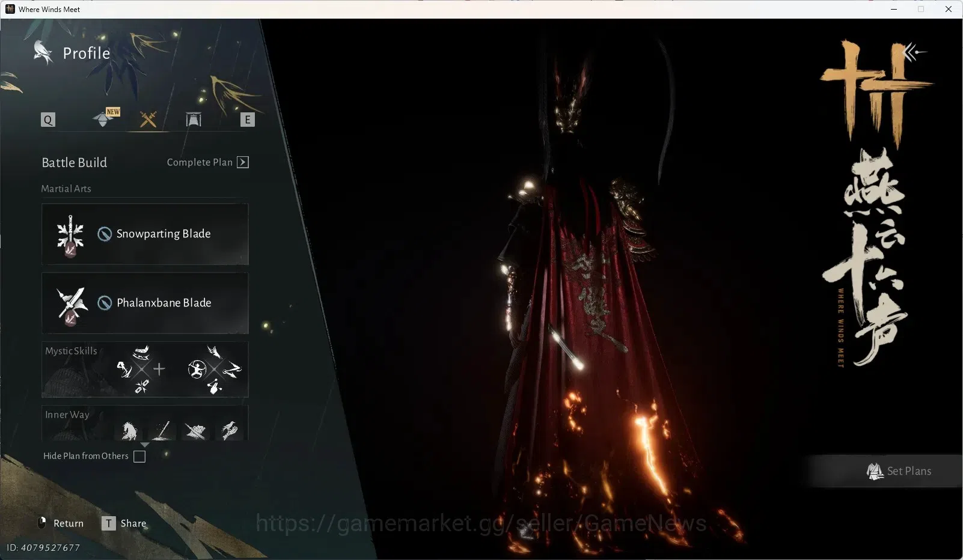Select the bird Inner Way icon
Screen dimensions: 963x560
[229, 430]
